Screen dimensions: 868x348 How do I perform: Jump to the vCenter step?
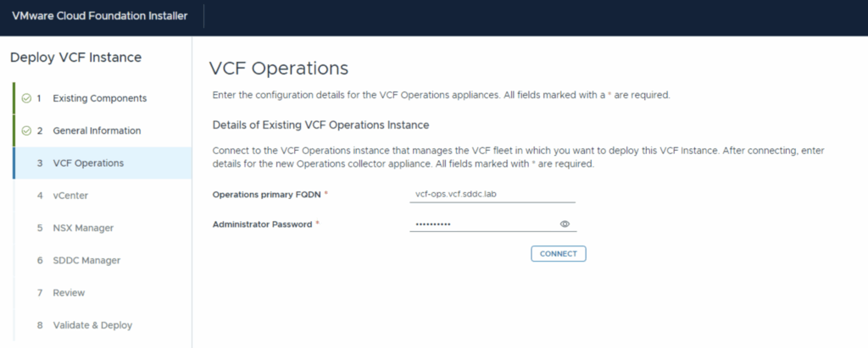pos(70,196)
